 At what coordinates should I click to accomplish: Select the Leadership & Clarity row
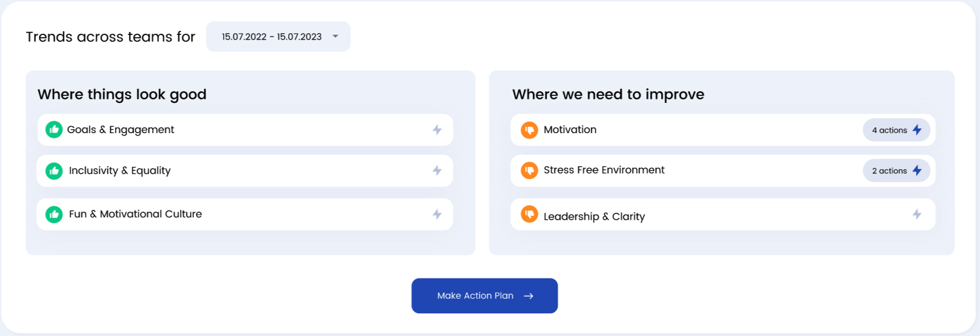[x=720, y=215]
